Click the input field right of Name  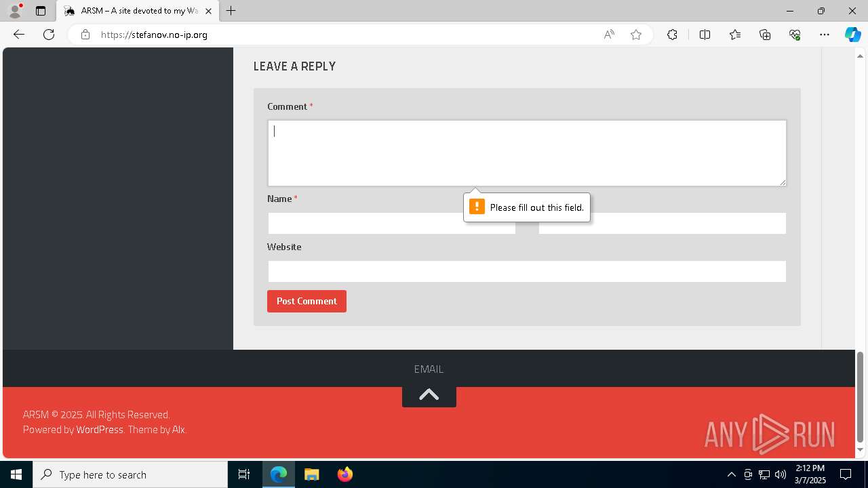point(663,223)
